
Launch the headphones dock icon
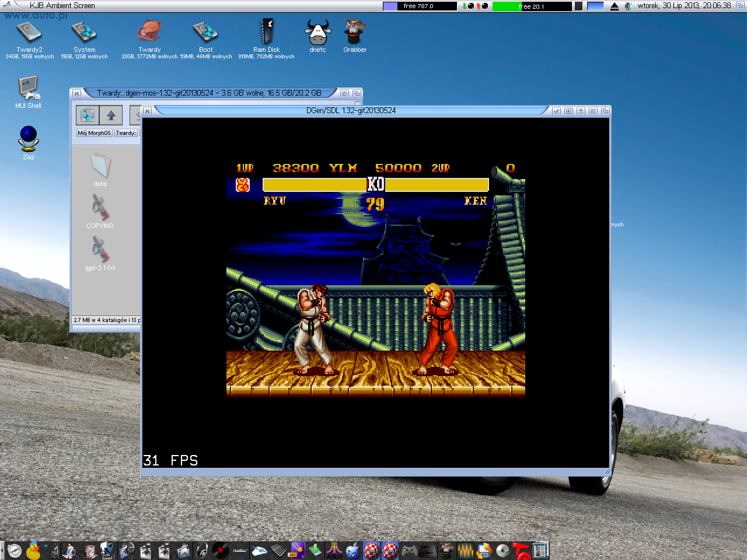click(x=202, y=550)
